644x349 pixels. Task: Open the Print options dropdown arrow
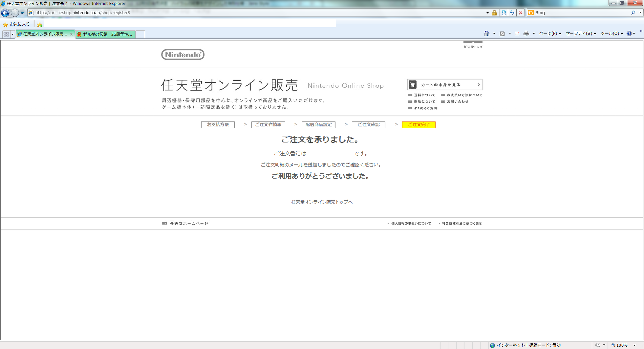pyautogui.click(x=534, y=34)
